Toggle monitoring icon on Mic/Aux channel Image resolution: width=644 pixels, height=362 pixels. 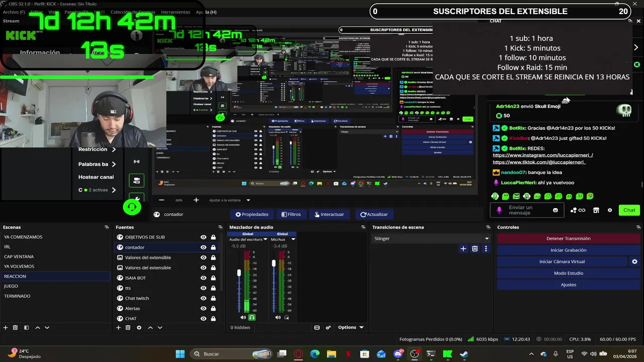click(x=287, y=317)
